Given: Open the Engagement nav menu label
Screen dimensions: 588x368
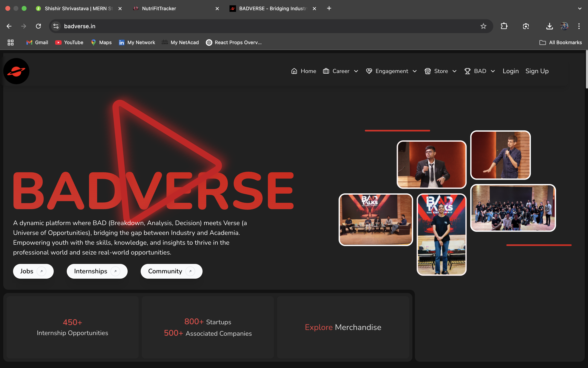Looking at the screenshot, I should (392, 71).
